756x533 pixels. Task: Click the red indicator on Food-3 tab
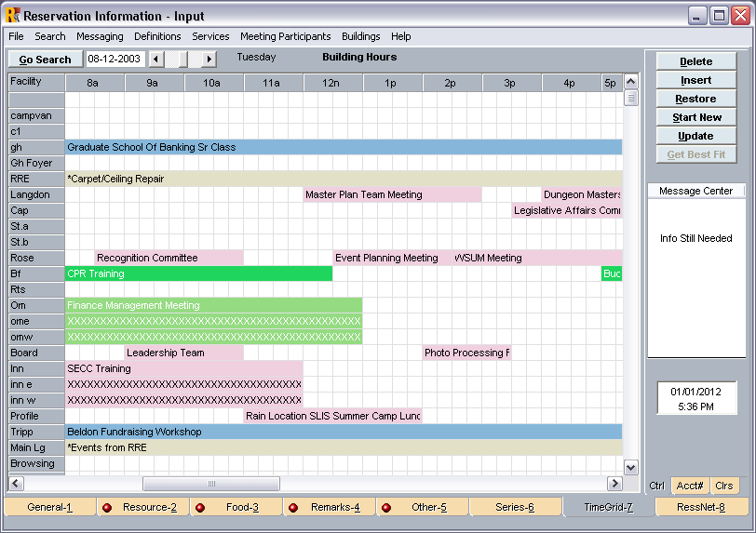tap(200, 508)
